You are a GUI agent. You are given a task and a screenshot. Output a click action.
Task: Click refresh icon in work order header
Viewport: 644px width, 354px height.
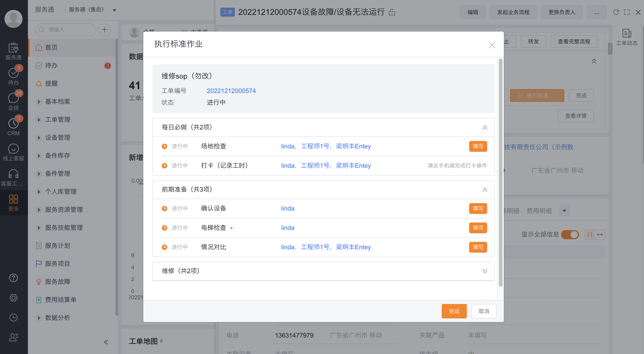616,12
